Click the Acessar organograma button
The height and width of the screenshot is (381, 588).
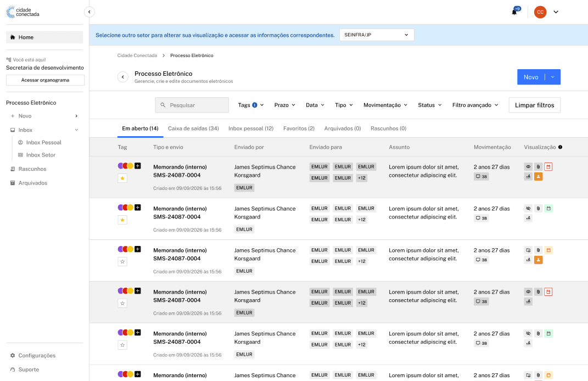pos(45,80)
